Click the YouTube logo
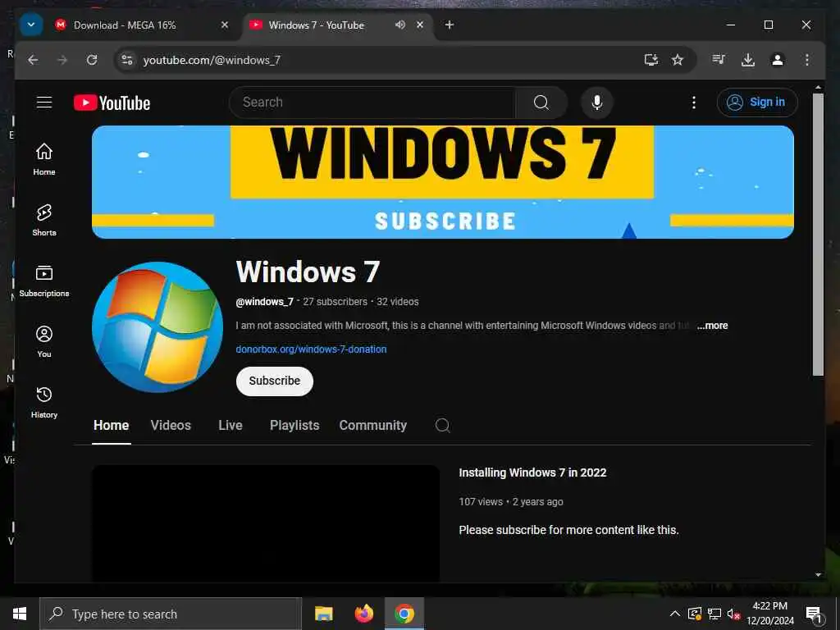This screenshot has height=630, width=840. click(112, 103)
